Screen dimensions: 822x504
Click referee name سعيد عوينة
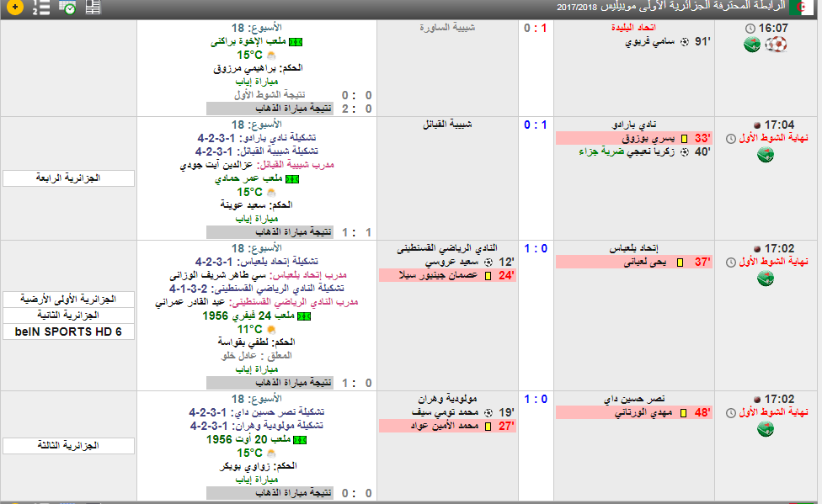[243, 205]
